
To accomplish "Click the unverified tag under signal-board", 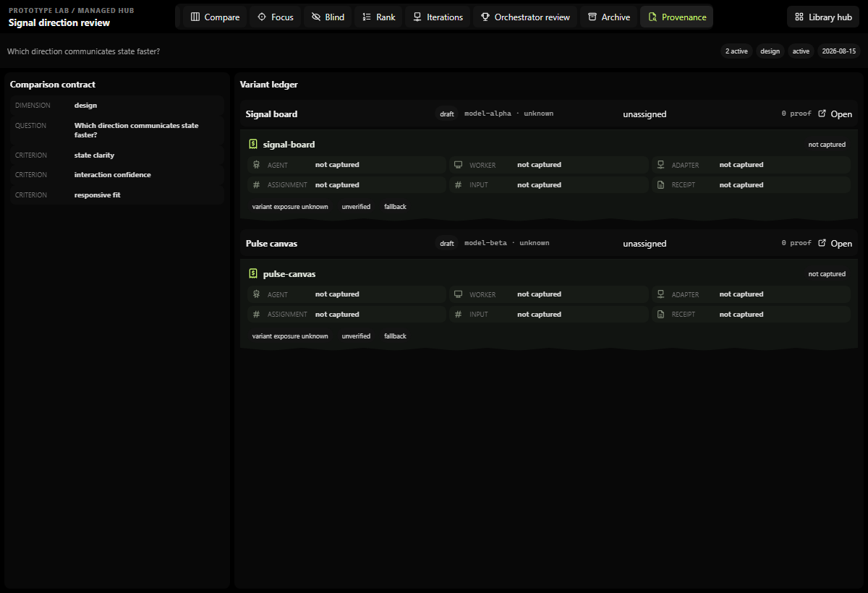I will click(356, 207).
